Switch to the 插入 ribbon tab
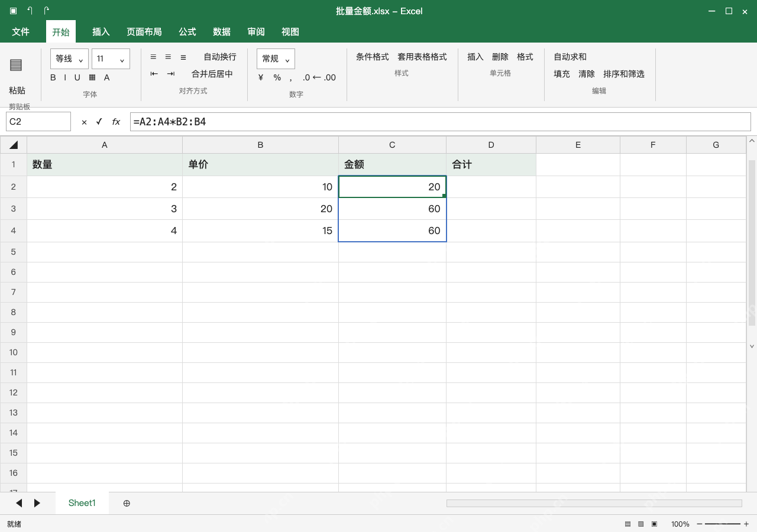The image size is (757, 532). click(101, 32)
